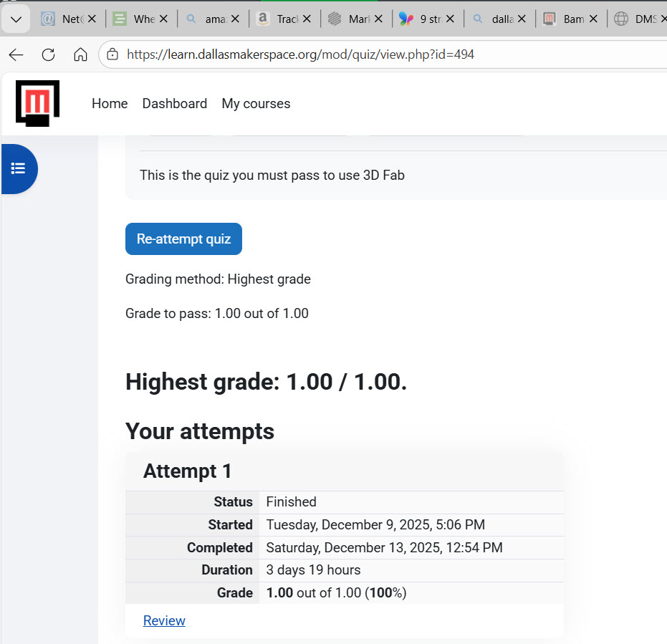Click the 'Your attempts' heading
The width and height of the screenshot is (667, 644).
pos(200,431)
